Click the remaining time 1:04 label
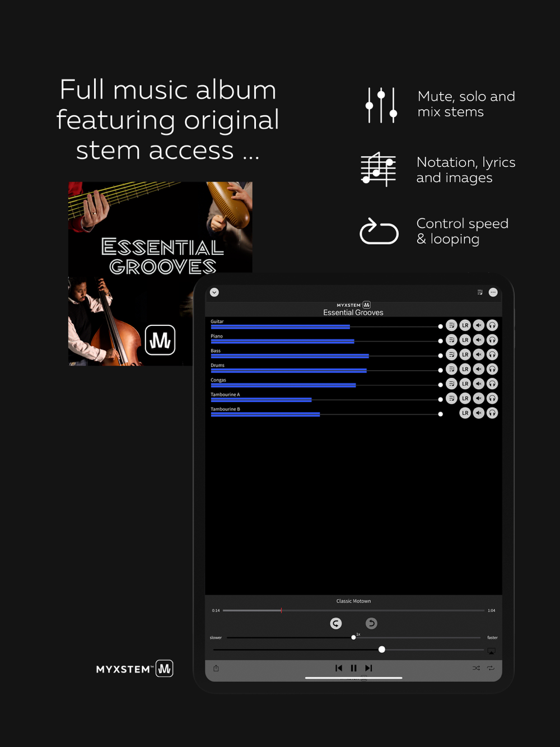Image resolution: width=560 pixels, height=747 pixels. (491, 610)
